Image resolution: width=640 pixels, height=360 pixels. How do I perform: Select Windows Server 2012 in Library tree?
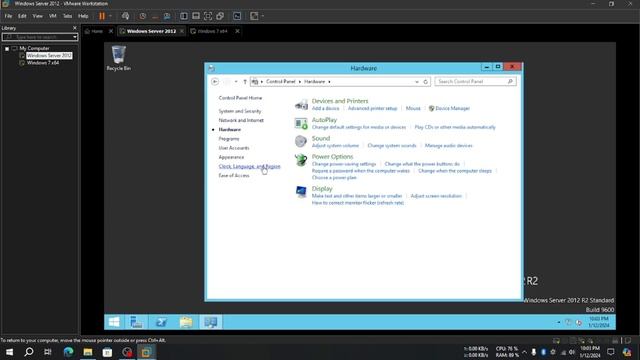coord(49,56)
